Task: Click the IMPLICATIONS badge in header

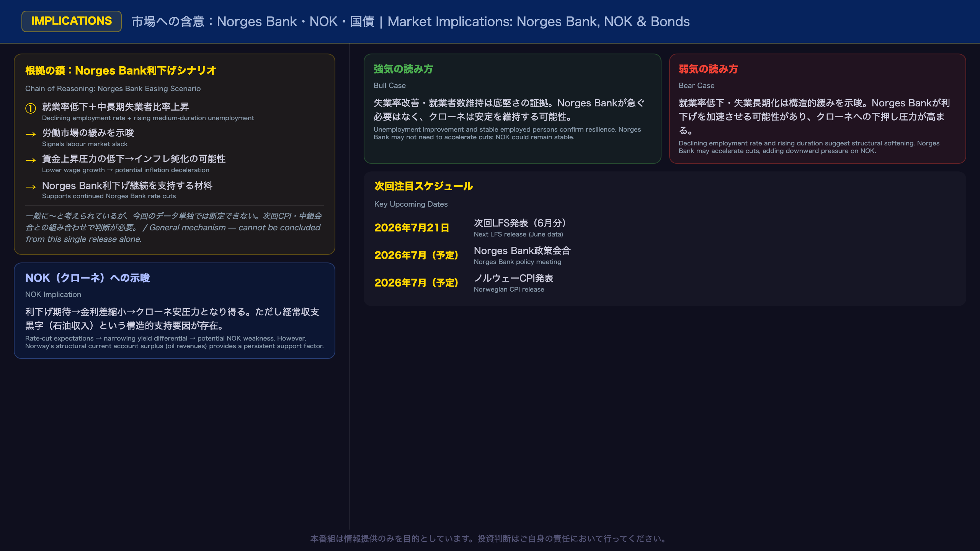Action: 72,21
